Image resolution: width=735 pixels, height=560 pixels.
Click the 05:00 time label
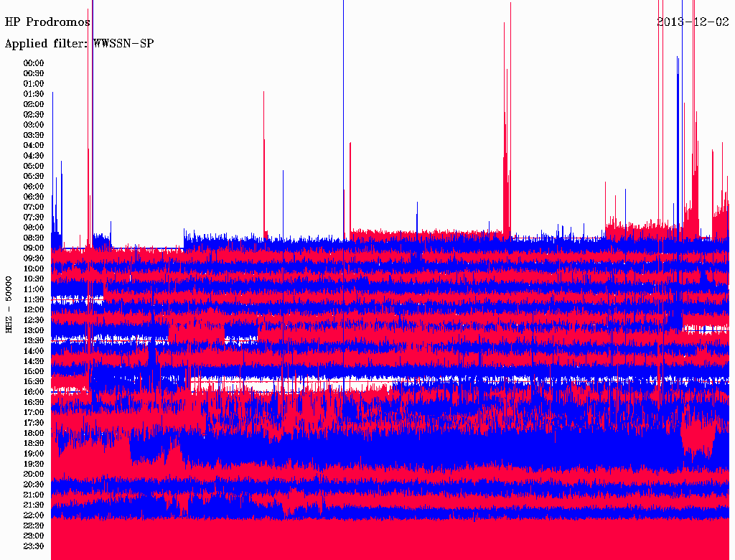click(x=34, y=166)
